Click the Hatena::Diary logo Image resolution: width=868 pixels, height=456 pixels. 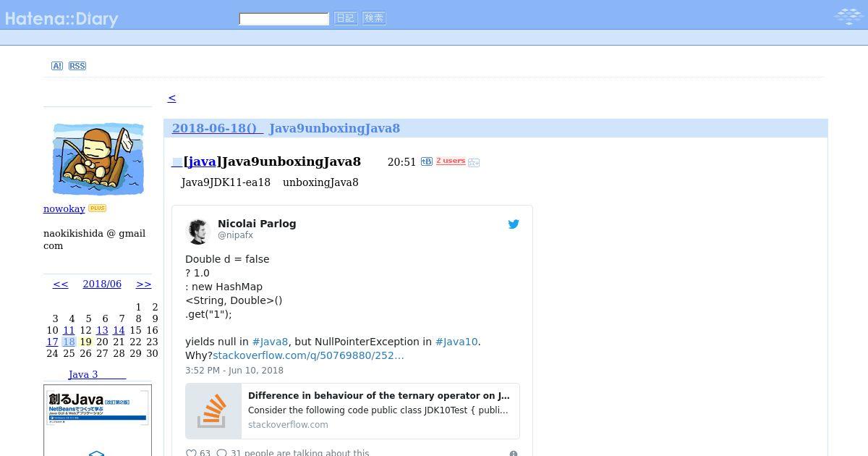tap(61, 19)
